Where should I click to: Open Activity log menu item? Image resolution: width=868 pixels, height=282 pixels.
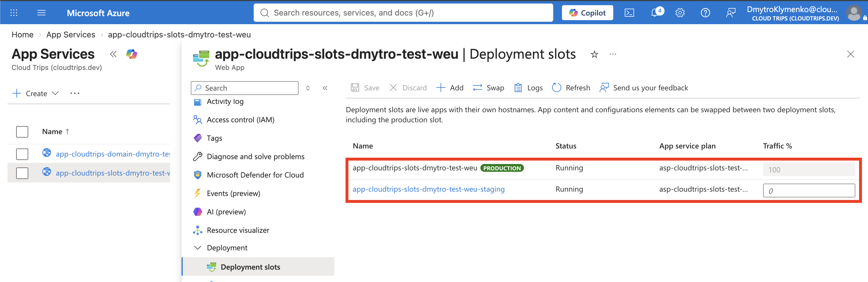(225, 101)
